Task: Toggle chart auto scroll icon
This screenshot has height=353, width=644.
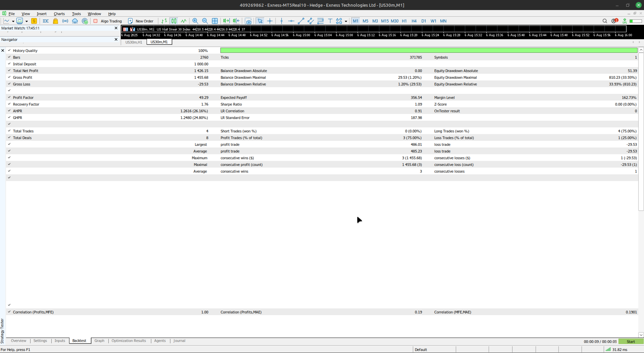Action: point(226,21)
